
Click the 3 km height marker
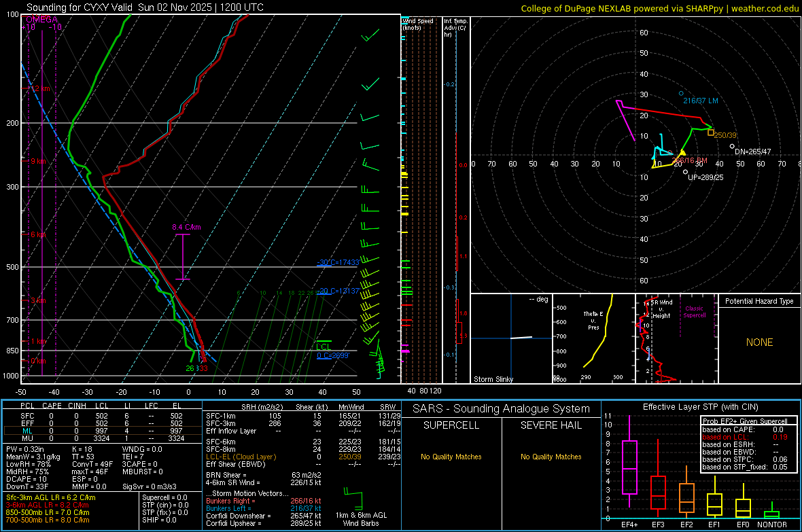click(x=38, y=300)
